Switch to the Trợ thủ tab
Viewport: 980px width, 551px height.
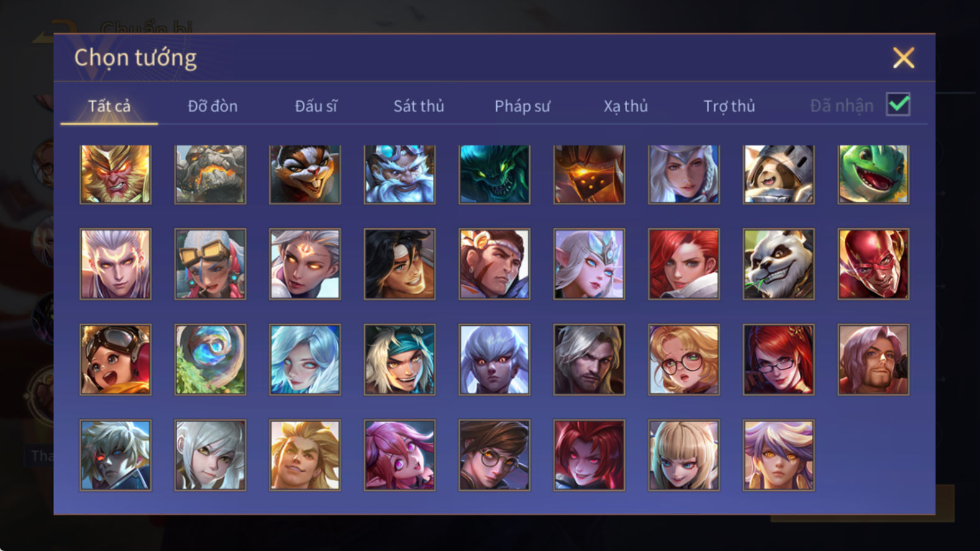point(729,106)
